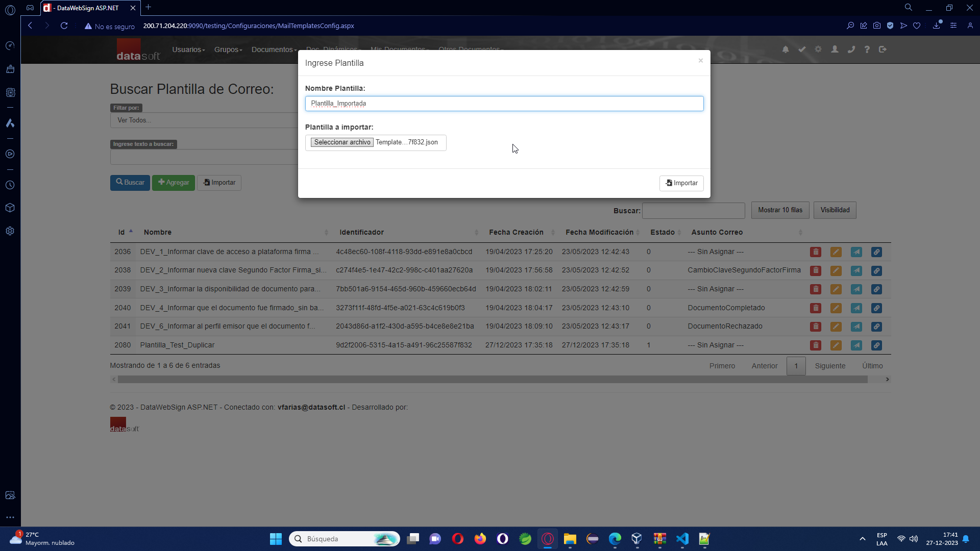This screenshot has width=980, height=551.
Task: Go to Siguiente pagination page
Action: coord(830,366)
